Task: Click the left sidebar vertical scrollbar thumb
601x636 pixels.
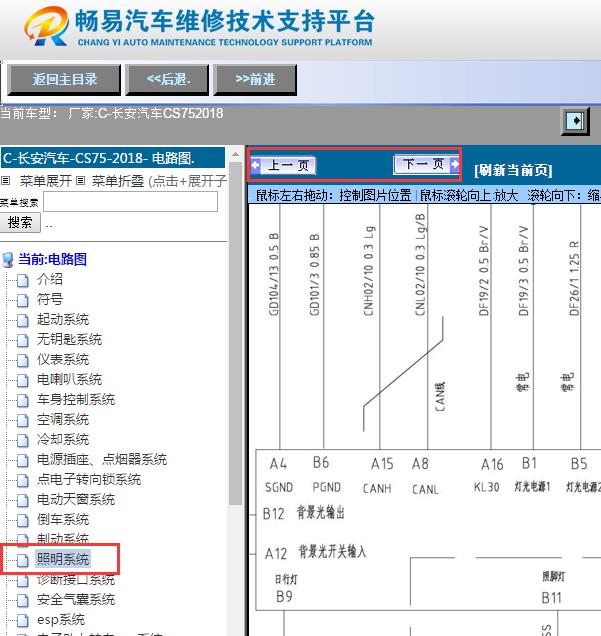Action: point(235,333)
